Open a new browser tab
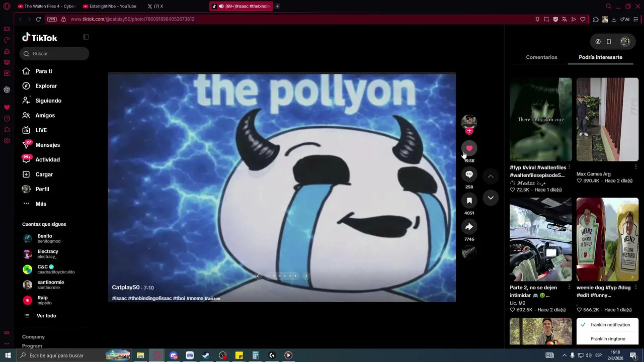This screenshot has width=644, height=362. coord(277,6)
